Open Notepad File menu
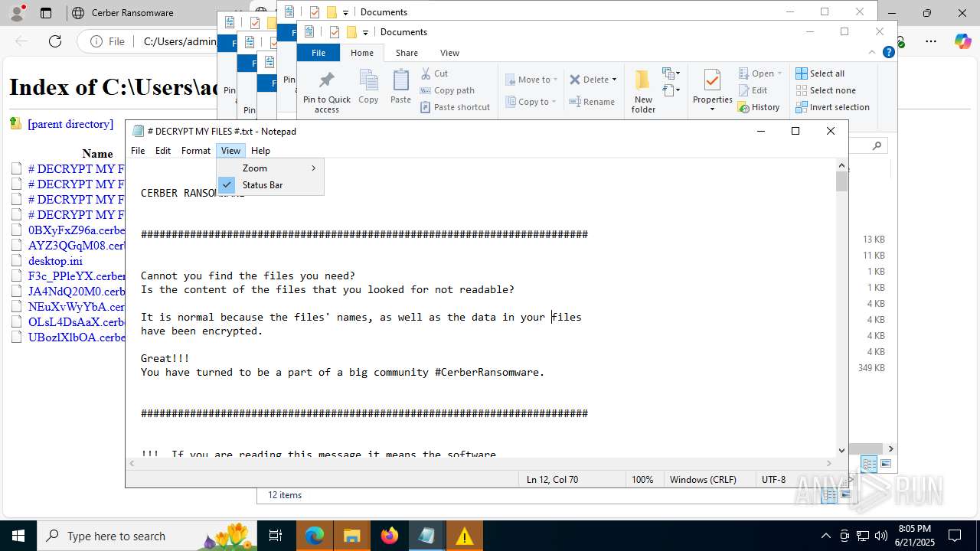 coord(138,151)
